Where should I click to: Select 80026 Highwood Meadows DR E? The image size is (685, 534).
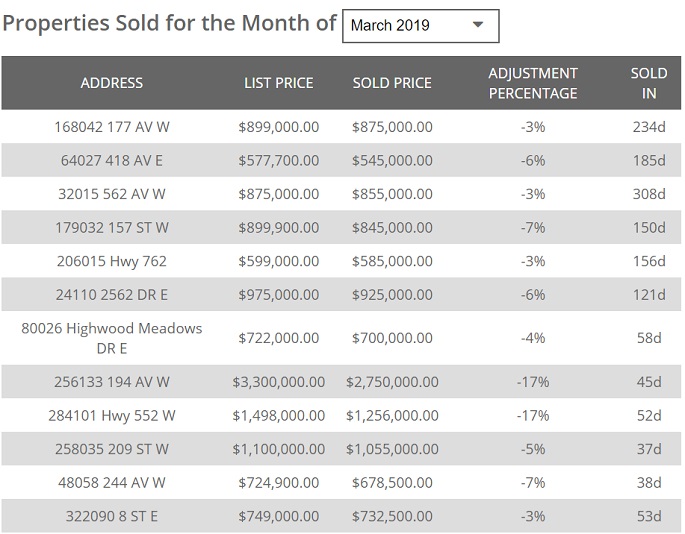[x=112, y=338]
